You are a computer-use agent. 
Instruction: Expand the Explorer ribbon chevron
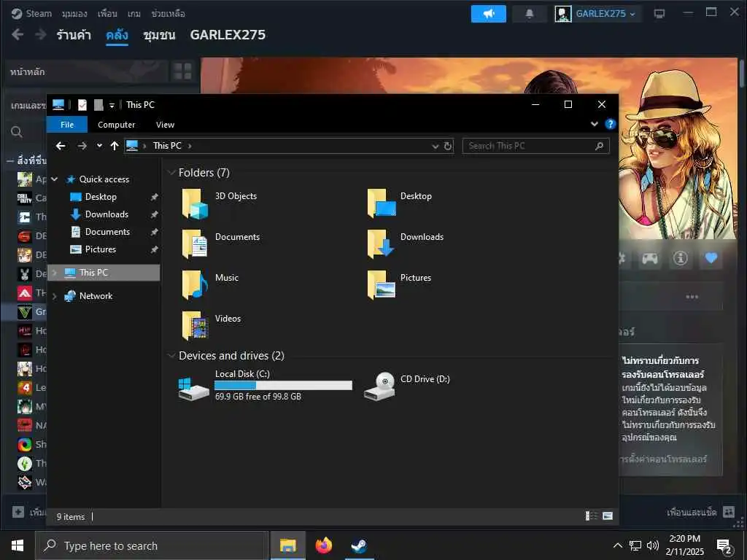click(594, 124)
